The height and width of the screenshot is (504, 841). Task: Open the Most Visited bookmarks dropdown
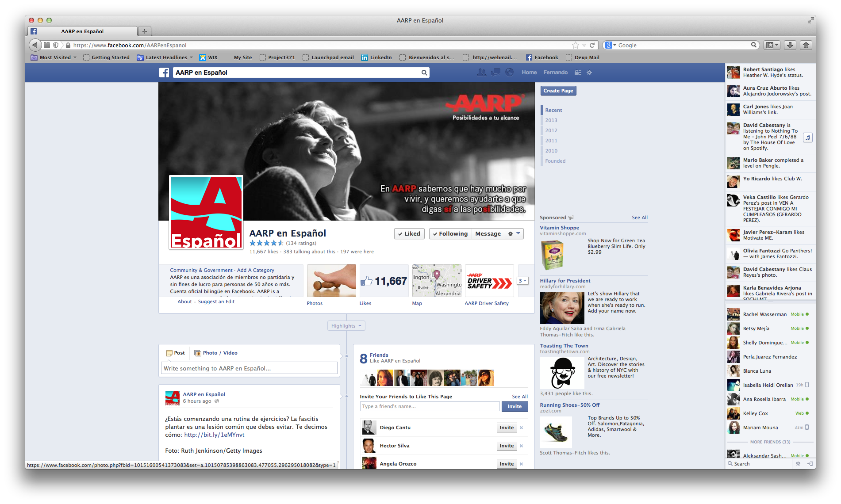pos(54,57)
